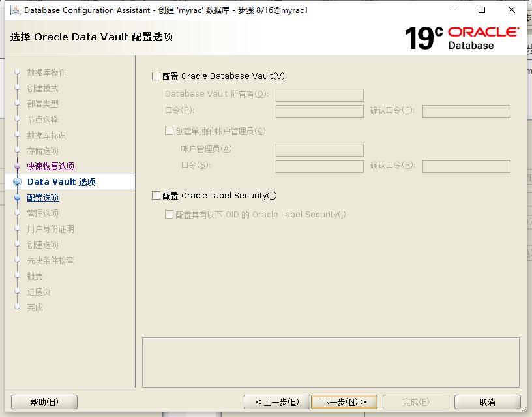This screenshot has height=417, width=532.
Task: Click the 帮助(H) button
Action: [44, 402]
